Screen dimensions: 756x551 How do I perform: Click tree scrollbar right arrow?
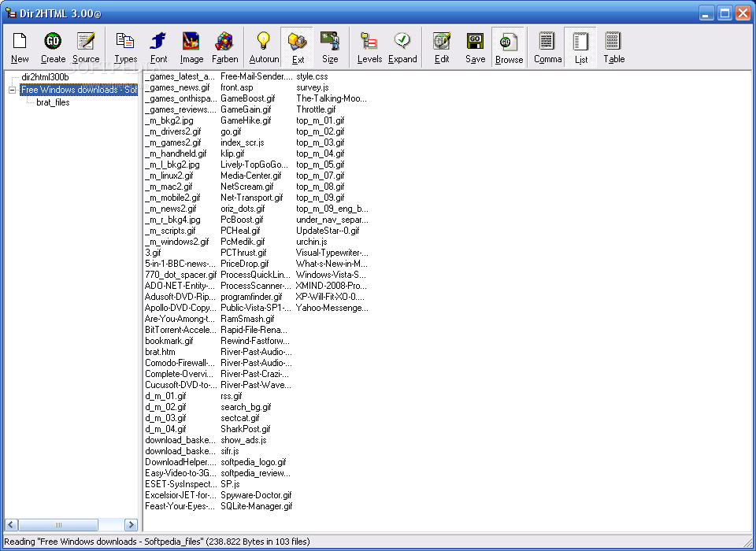point(131,524)
